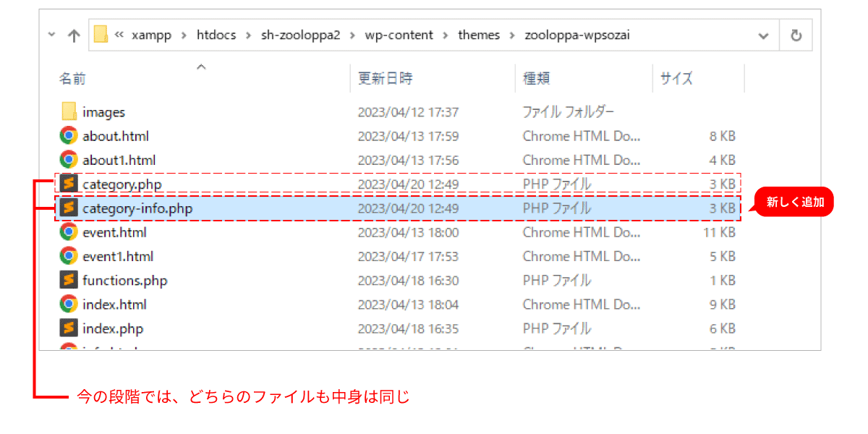Image resolution: width=868 pixels, height=434 pixels.
Task: Click the index.php Sublime file icon
Action: click(69, 328)
